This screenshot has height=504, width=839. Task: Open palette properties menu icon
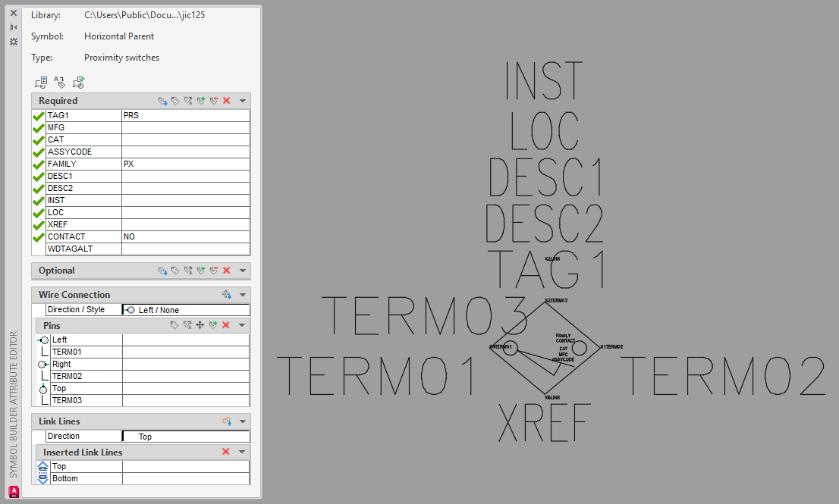(13, 42)
